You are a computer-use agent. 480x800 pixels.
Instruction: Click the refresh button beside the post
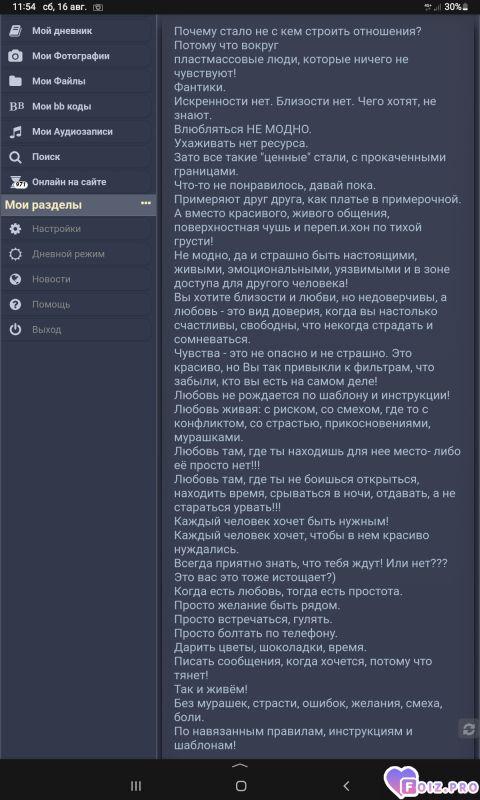tap(468, 729)
